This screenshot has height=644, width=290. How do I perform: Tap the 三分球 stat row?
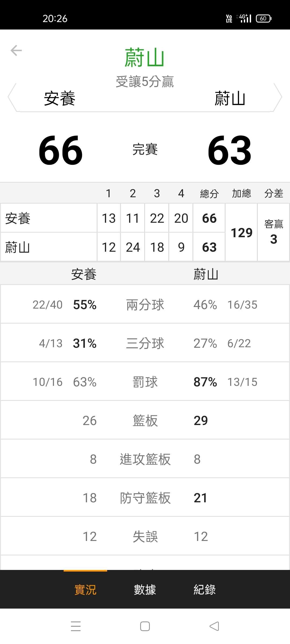pyautogui.click(x=145, y=343)
